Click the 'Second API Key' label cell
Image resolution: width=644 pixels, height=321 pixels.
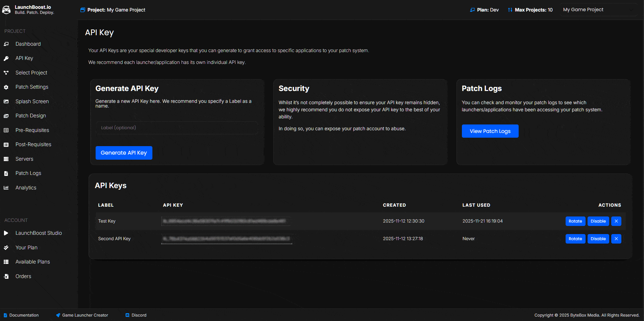[x=114, y=239]
